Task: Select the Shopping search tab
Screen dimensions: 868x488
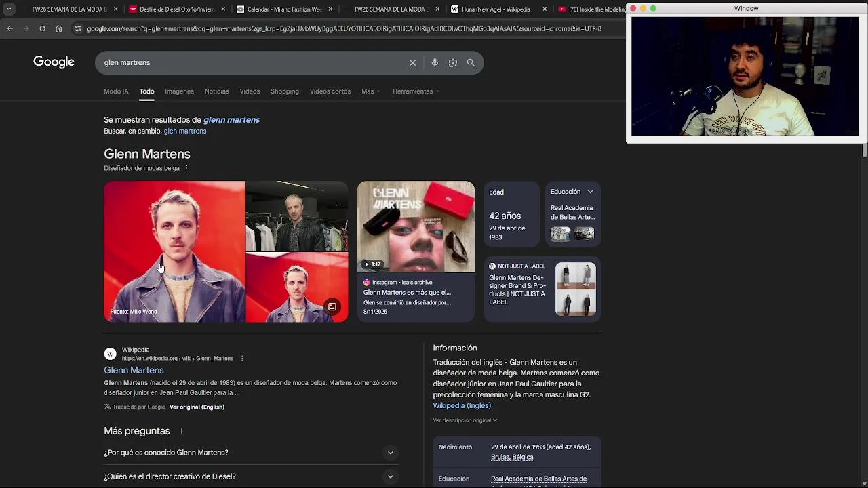Action: [x=285, y=91]
